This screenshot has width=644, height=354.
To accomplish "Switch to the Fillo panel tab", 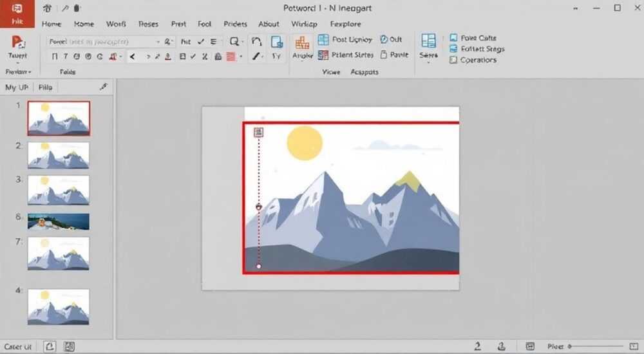I will [x=45, y=88].
